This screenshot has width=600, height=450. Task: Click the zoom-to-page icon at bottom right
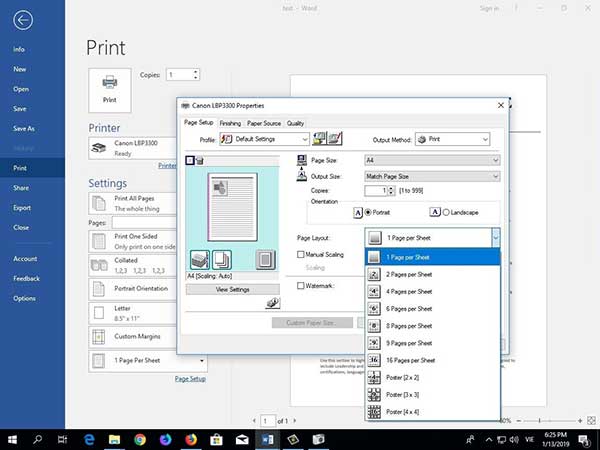coord(591,421)
